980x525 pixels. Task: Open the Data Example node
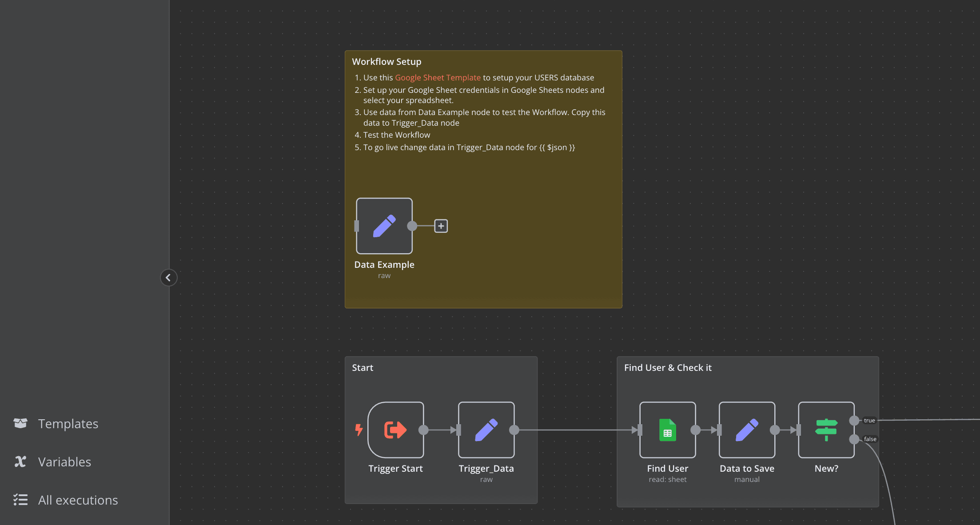[384, 226]
